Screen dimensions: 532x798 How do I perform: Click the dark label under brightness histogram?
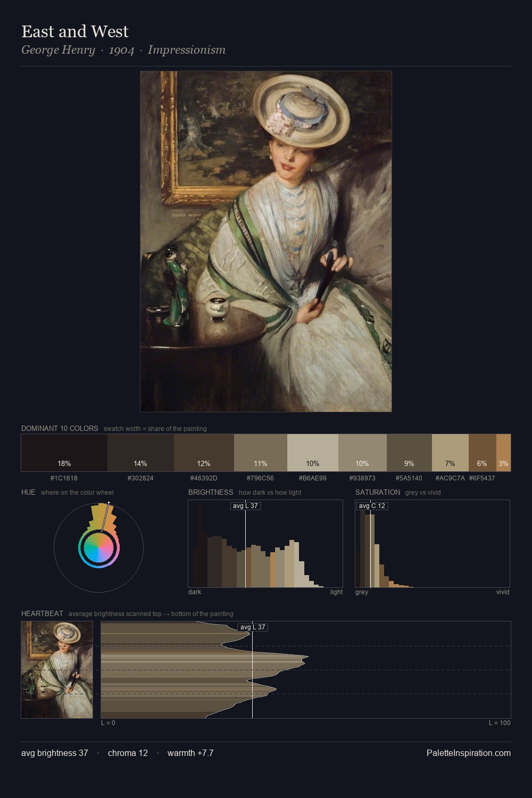click(x=195, y=592)
